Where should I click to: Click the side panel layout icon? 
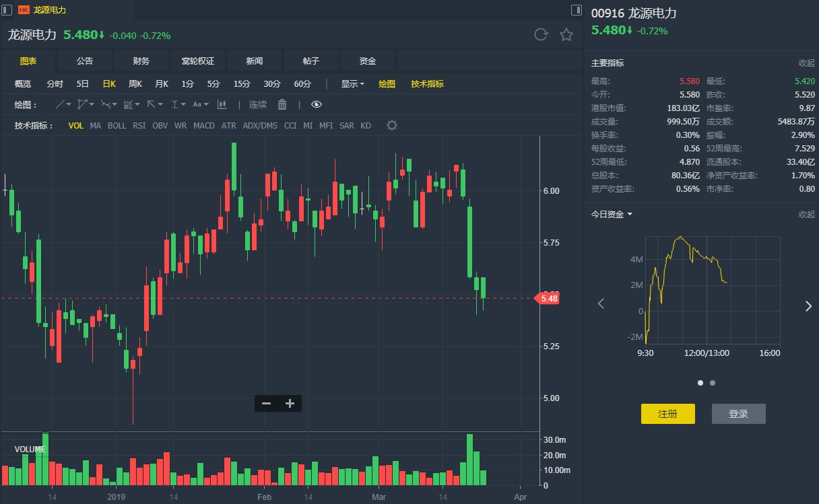tap(576, 10)
